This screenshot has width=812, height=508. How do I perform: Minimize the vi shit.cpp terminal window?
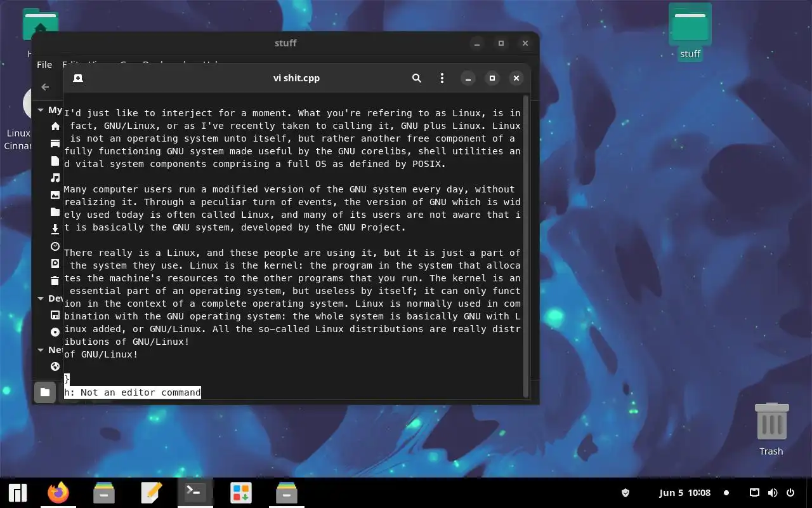coord(468,78)
